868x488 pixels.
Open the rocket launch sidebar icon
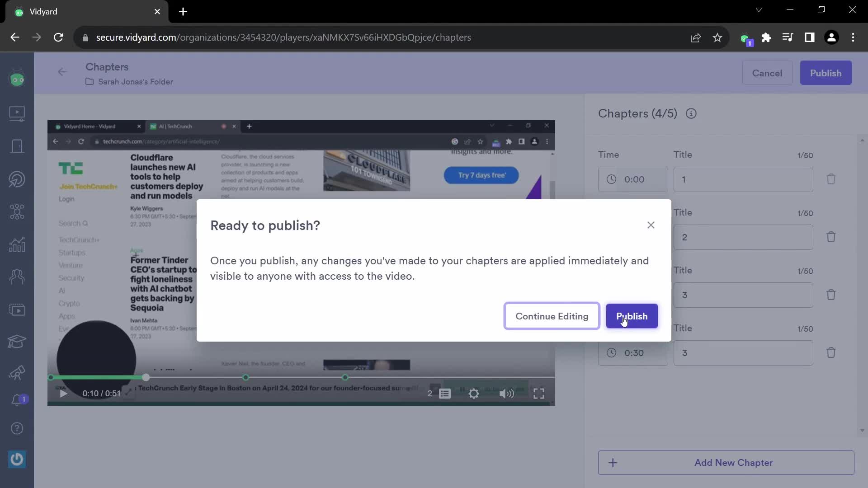tap(17, 373)
